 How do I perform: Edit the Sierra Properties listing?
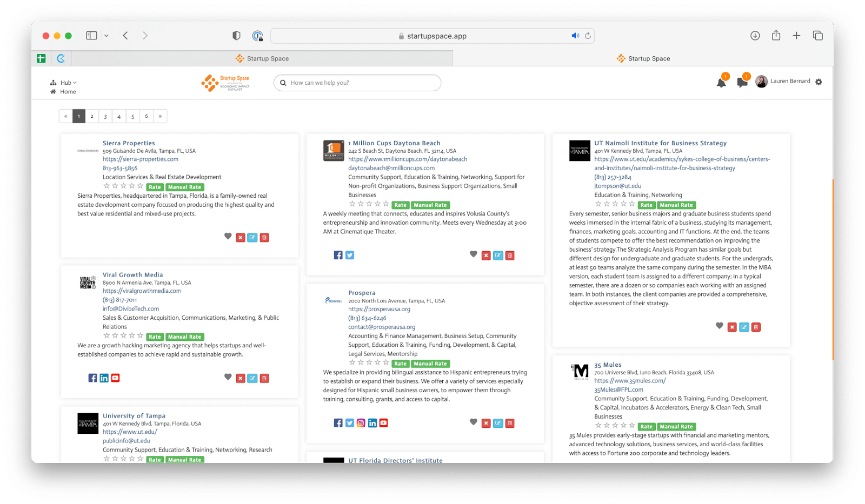point(252,238)
